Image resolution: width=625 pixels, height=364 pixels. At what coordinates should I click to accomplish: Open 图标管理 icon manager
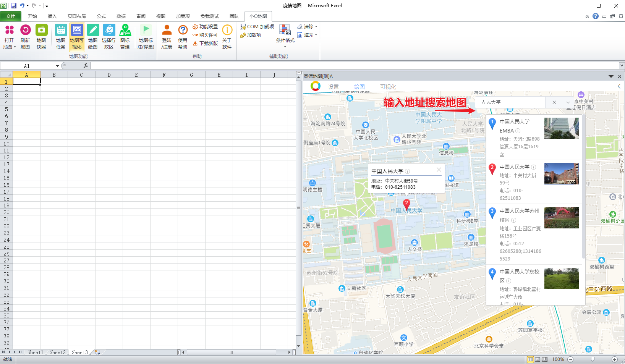pos(125,37)
